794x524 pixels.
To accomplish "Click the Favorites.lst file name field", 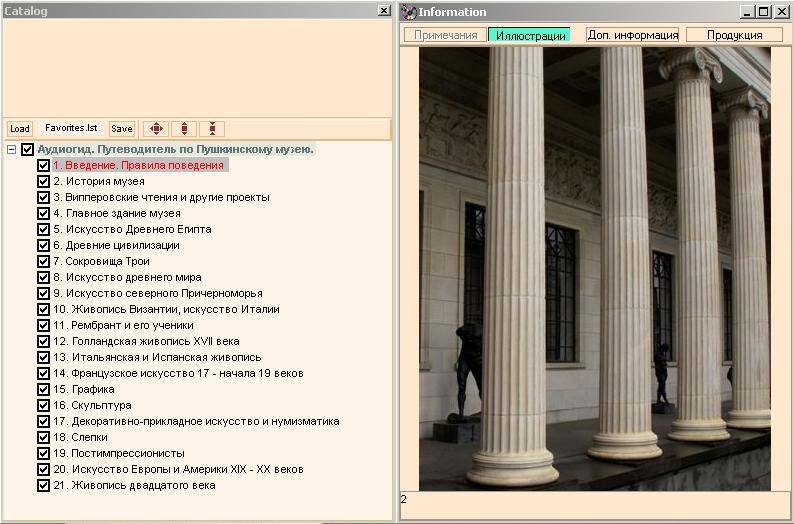I will [x=71, y=128].
